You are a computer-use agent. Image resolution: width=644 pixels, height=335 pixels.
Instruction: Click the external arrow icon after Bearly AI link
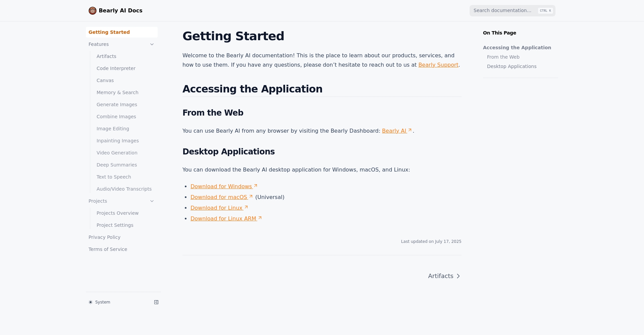(410, 130)
